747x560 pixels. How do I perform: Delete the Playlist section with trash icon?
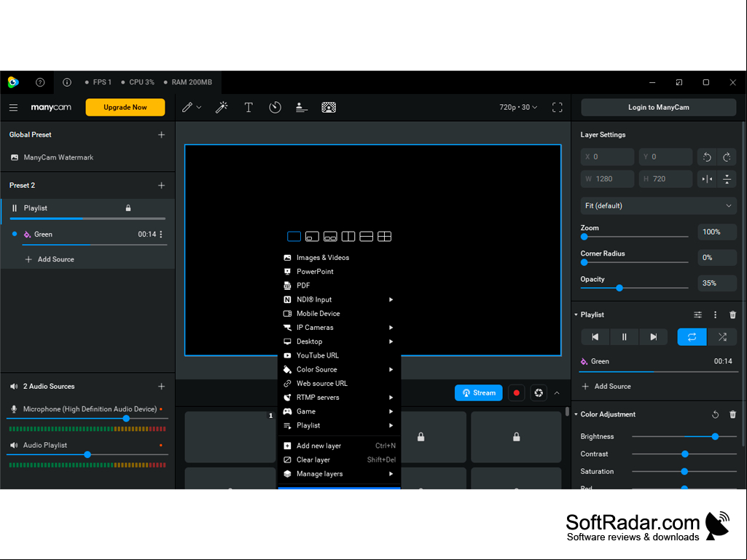click(732, 315)
